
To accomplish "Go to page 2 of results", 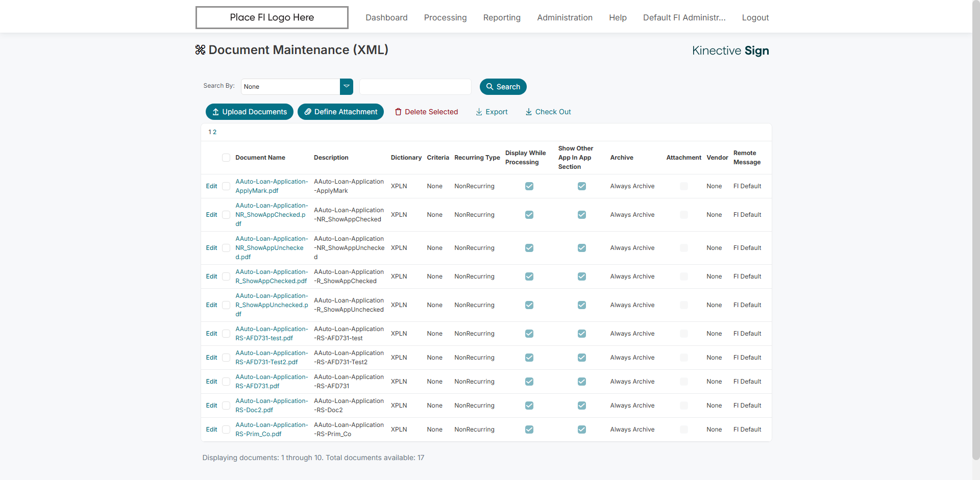I will point(215,132).
